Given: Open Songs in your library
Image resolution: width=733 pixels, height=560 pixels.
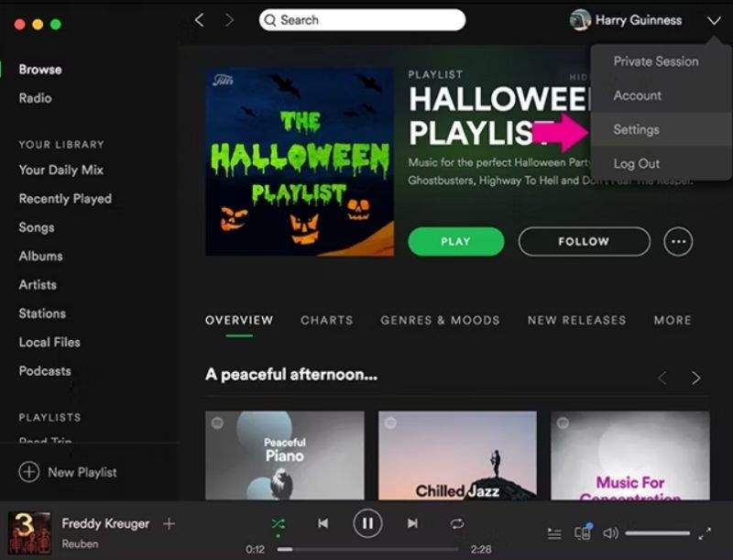Looking at the screenshot, I should (37, 227).
